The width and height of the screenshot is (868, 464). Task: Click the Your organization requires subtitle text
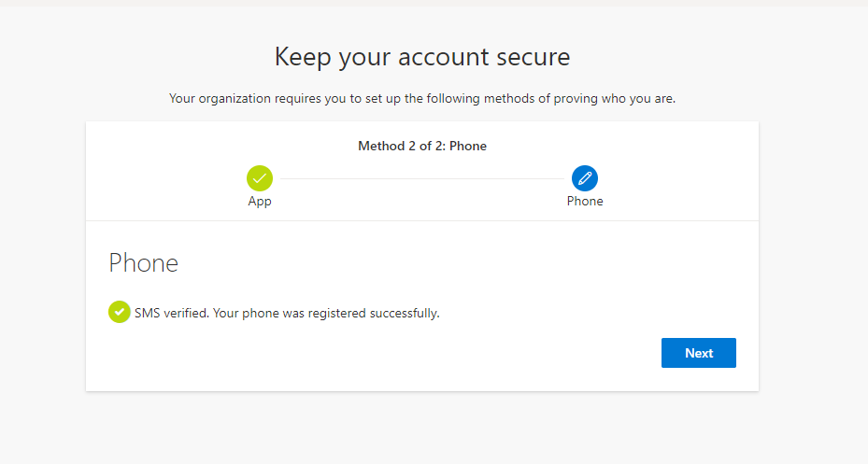(422, 99)
